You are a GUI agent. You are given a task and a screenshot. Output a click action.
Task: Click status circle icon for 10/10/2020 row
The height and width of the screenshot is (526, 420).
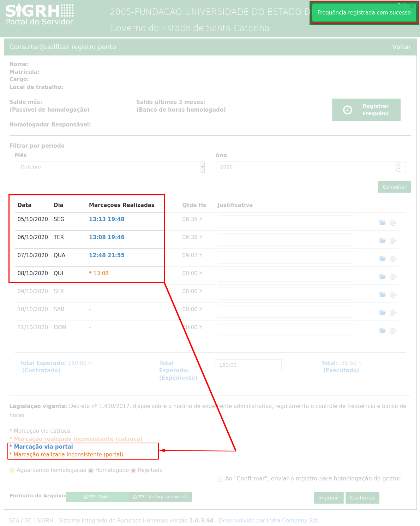pos(393,313)
